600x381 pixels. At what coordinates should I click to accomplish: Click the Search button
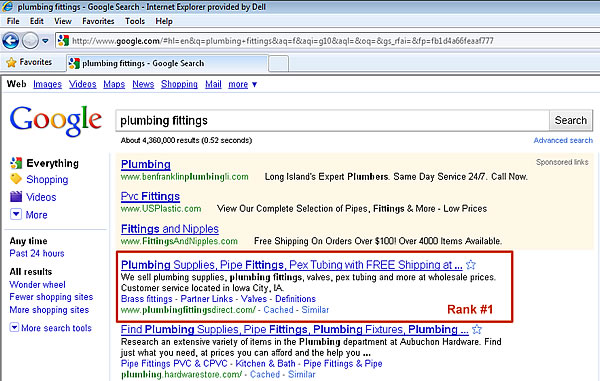click(571, 120)
